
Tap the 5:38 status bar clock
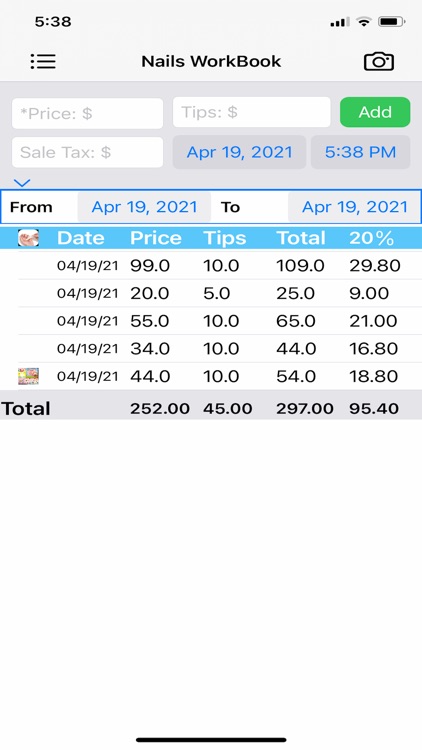click(x=53, y=22)
